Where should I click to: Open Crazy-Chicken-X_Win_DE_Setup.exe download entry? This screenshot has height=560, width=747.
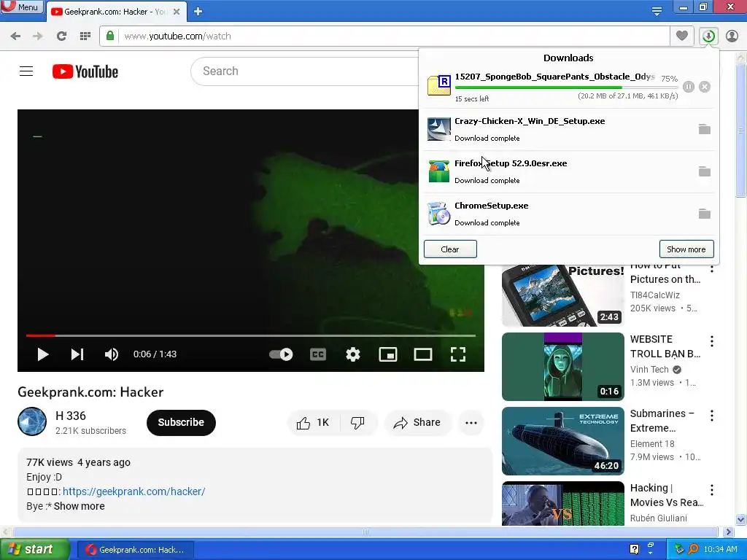(569, 129)
